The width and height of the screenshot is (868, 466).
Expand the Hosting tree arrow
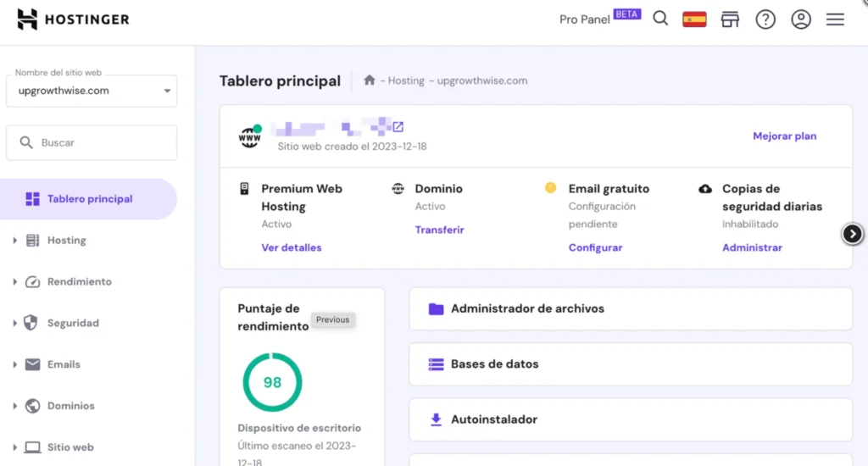coord(15,240)
